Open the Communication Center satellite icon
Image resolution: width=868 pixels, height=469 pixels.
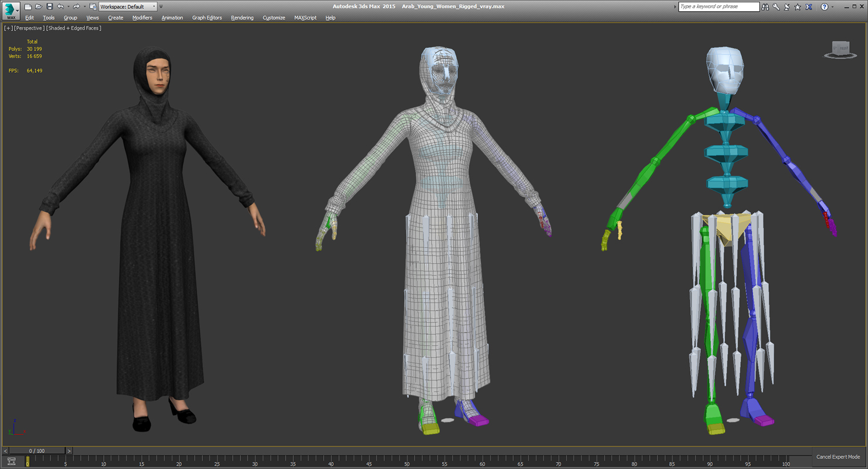786,6
